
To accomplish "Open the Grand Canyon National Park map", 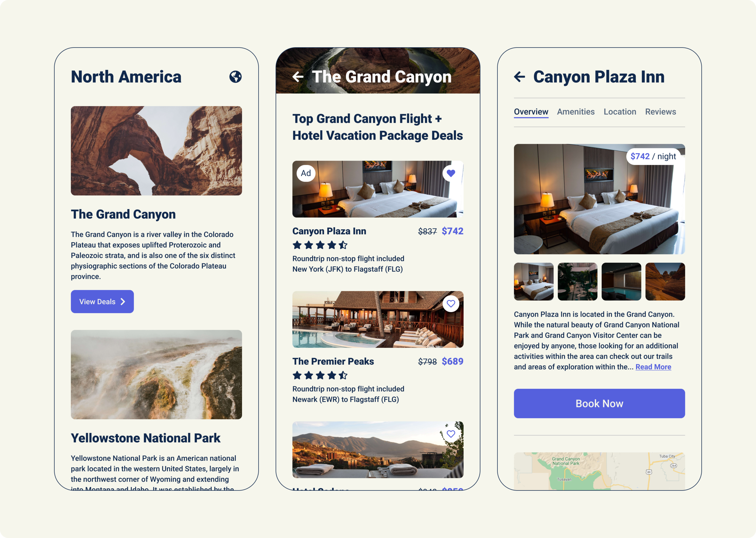I will pos(599,471).
